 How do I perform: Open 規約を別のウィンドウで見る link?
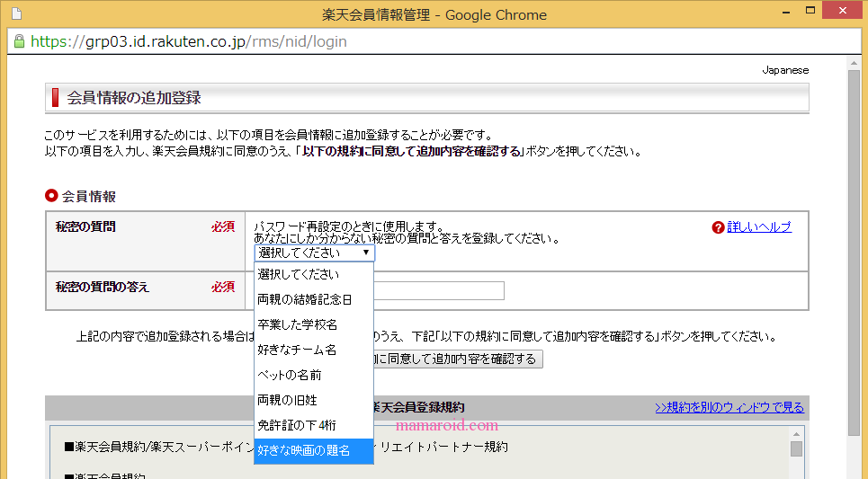729,408
